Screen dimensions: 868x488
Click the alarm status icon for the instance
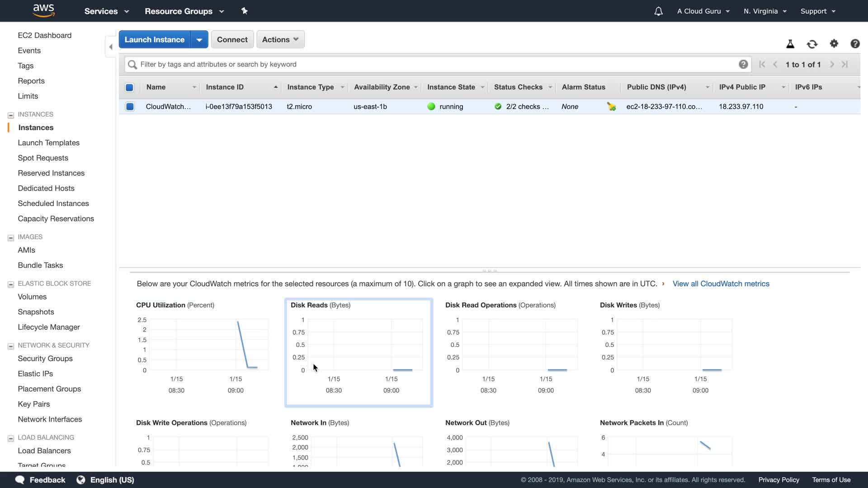pyautogui.click(x=611, y=107)
